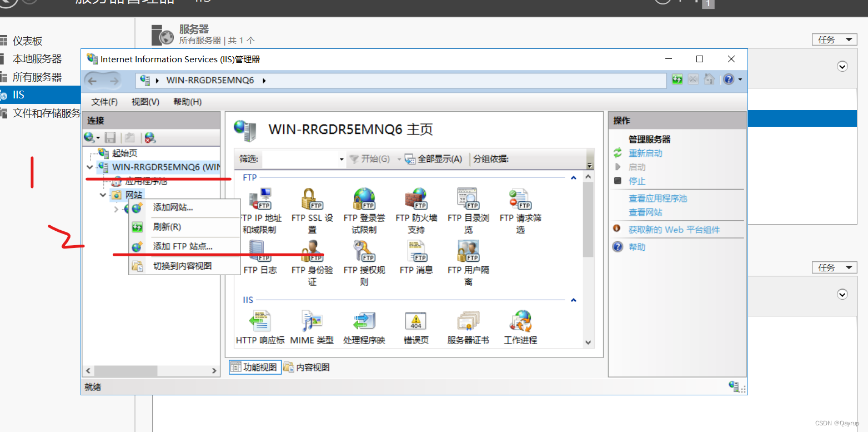Screen dimensions: 868x432
Task: Click the delete connection icon in Connections toolbar
Action: pos(150,137)
